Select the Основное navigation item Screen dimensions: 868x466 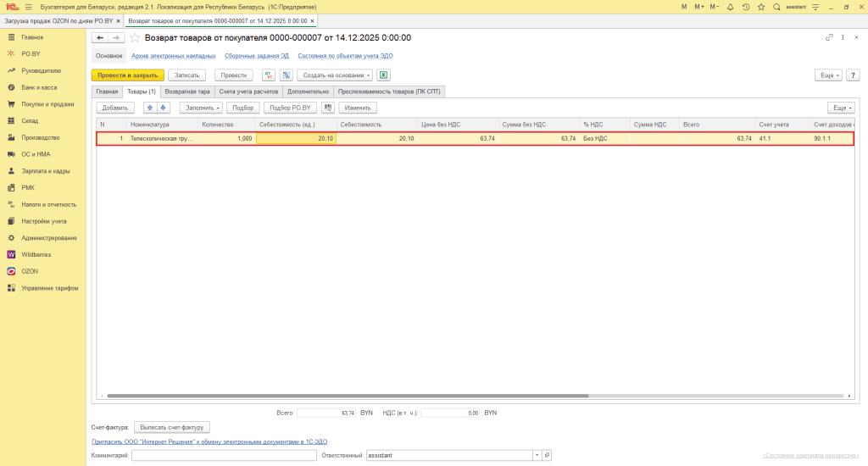tap(108, 56)
